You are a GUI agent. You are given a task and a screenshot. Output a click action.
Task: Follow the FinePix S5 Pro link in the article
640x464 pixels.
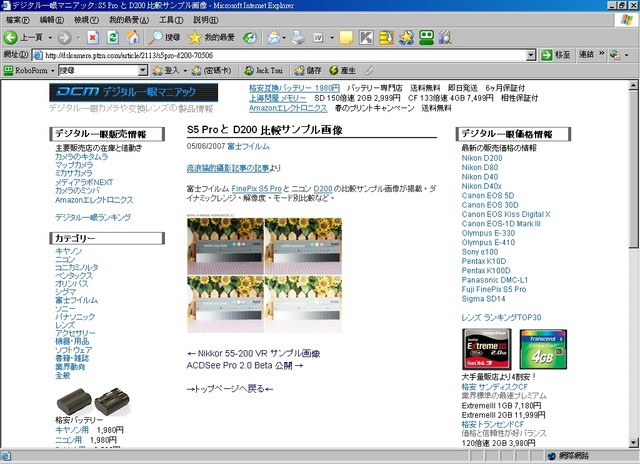[x=256, y=189]
